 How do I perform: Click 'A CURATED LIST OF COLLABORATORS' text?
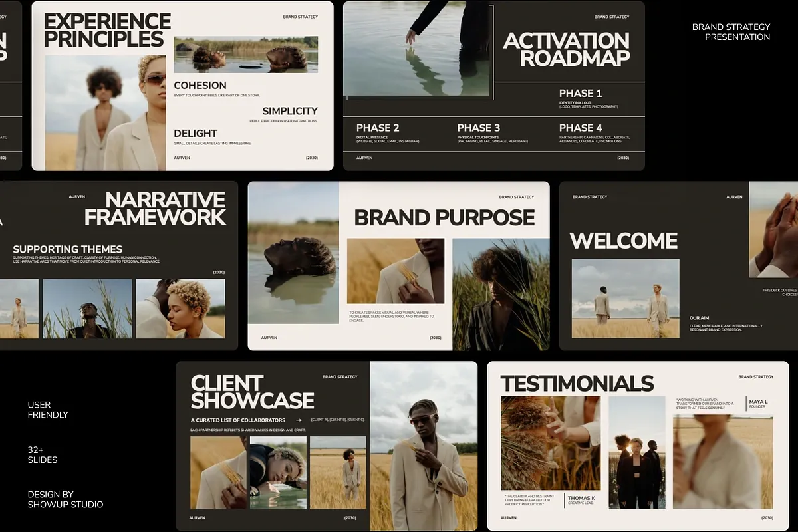(x=238, y=420)
